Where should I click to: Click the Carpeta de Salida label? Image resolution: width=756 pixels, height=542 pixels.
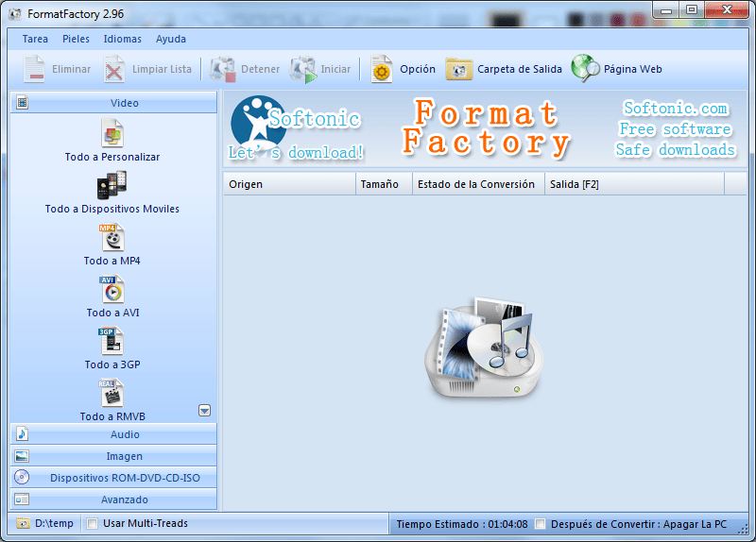(520, 69)
